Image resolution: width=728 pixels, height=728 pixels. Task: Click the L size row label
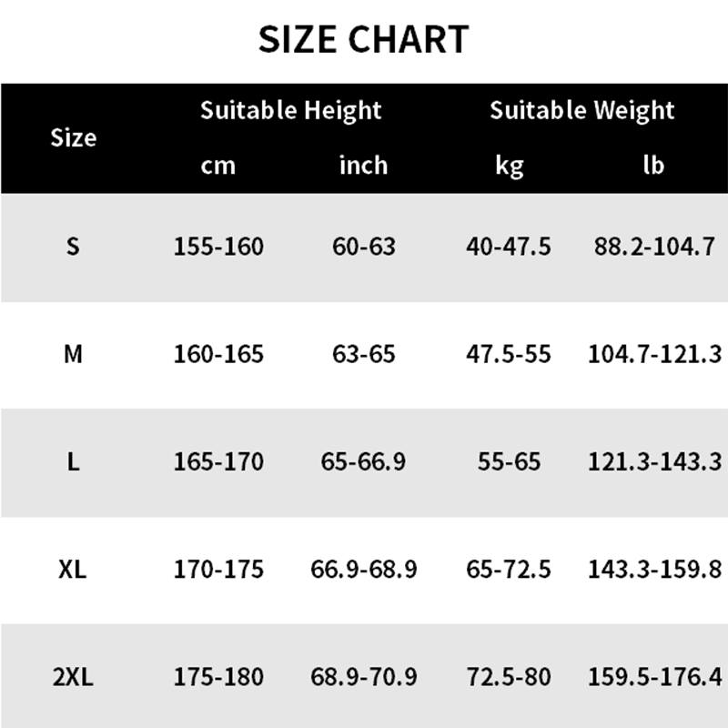(x=73, y=461)
